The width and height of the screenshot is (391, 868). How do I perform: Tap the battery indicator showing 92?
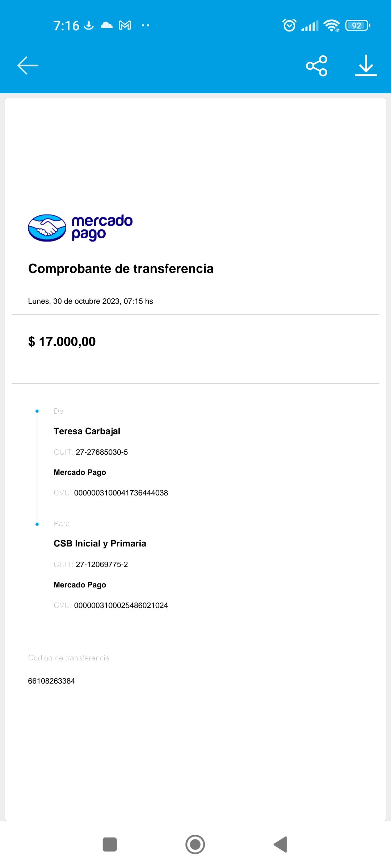pyautogui.click(x=357, y=25)
